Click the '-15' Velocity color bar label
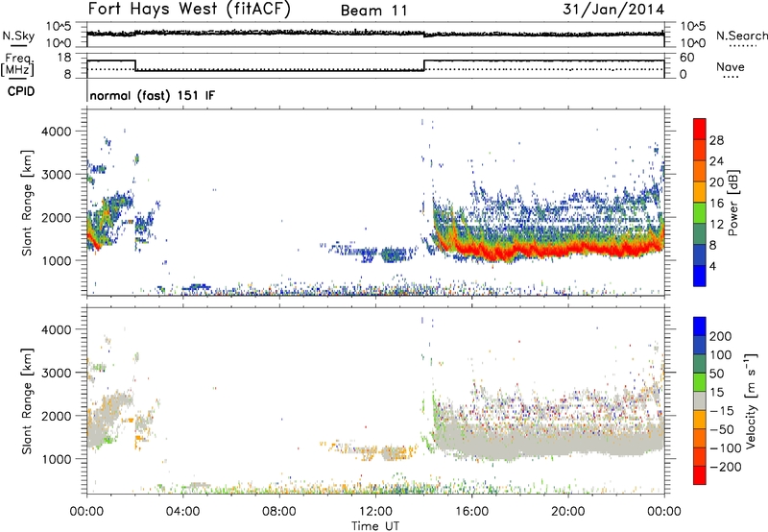 pyautogui.click(x=722, y=411)
